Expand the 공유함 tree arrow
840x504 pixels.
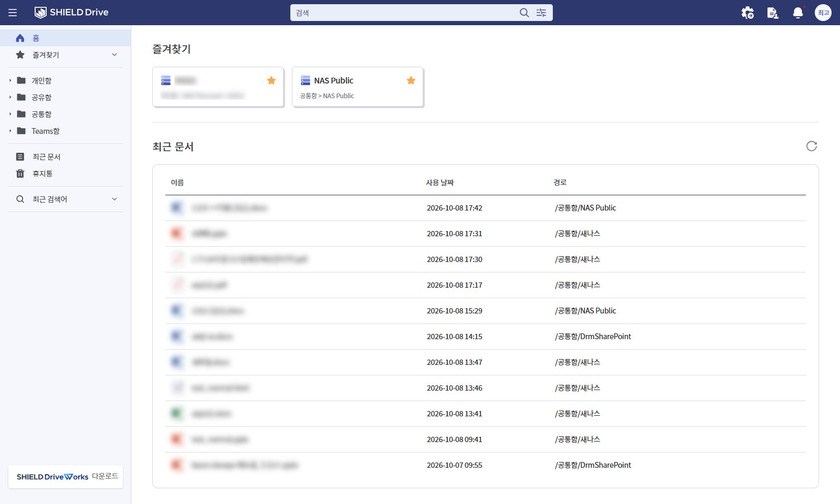point(10,97)
